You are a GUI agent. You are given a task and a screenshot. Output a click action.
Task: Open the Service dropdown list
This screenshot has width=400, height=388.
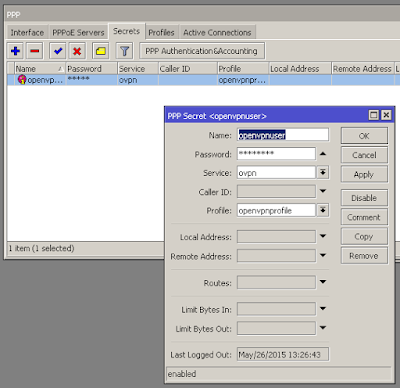coord(323,173)
